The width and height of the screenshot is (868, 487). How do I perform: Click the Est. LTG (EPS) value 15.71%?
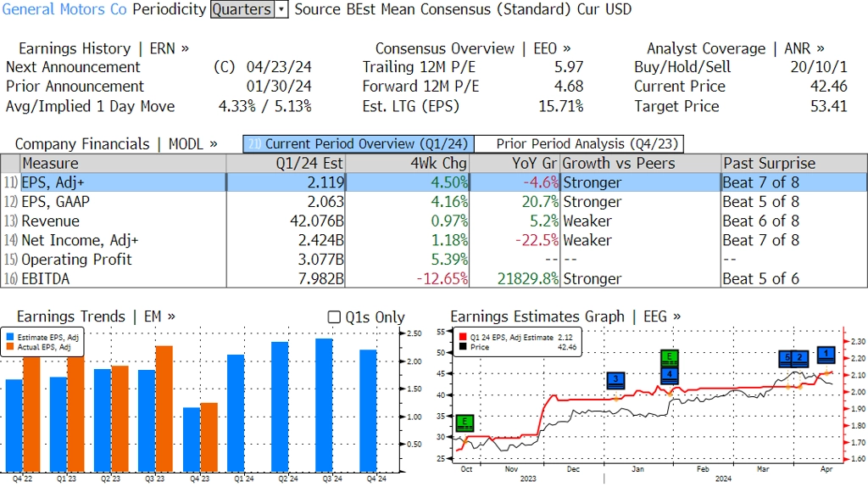[561, 106]
